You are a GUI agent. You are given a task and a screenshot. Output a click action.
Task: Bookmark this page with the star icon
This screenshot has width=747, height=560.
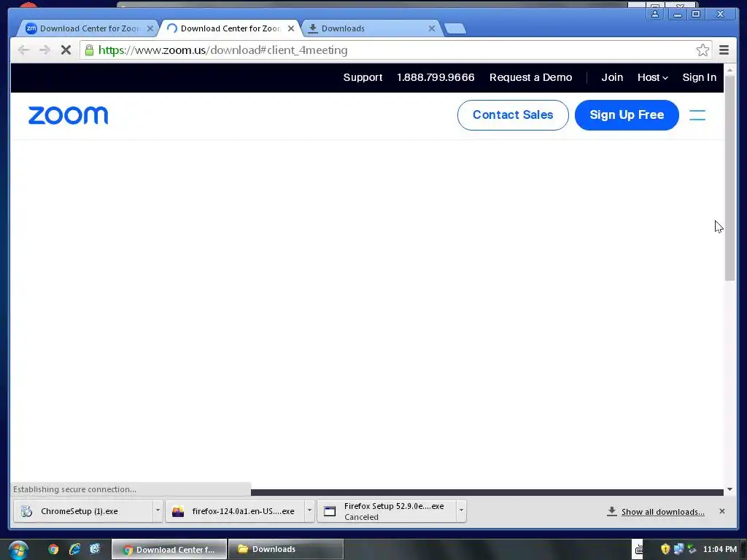pyautogui.click(x=703, y=50)
